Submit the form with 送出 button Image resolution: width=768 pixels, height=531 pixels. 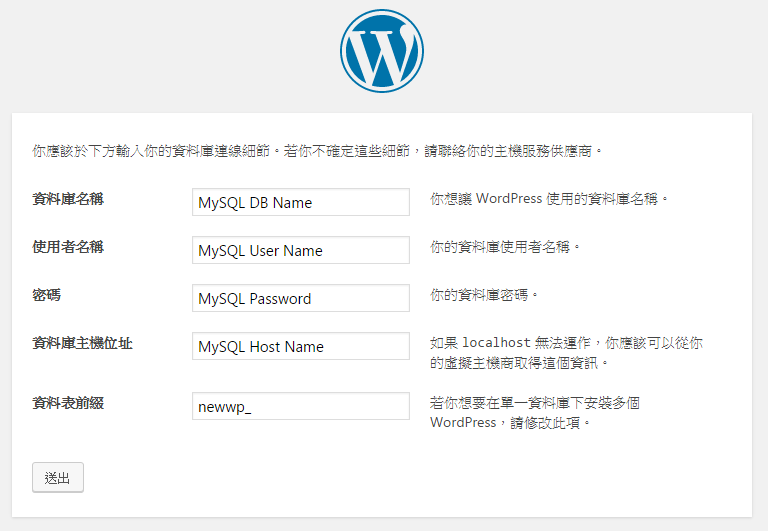pyautogui.click(x=58, y=477)
